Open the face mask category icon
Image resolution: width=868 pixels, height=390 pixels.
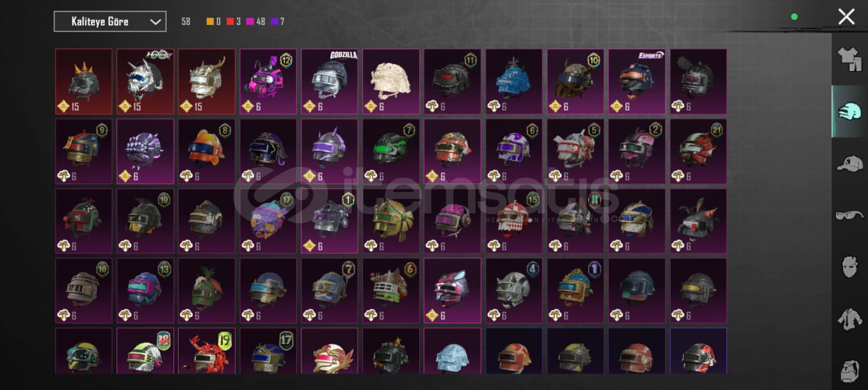849,266
